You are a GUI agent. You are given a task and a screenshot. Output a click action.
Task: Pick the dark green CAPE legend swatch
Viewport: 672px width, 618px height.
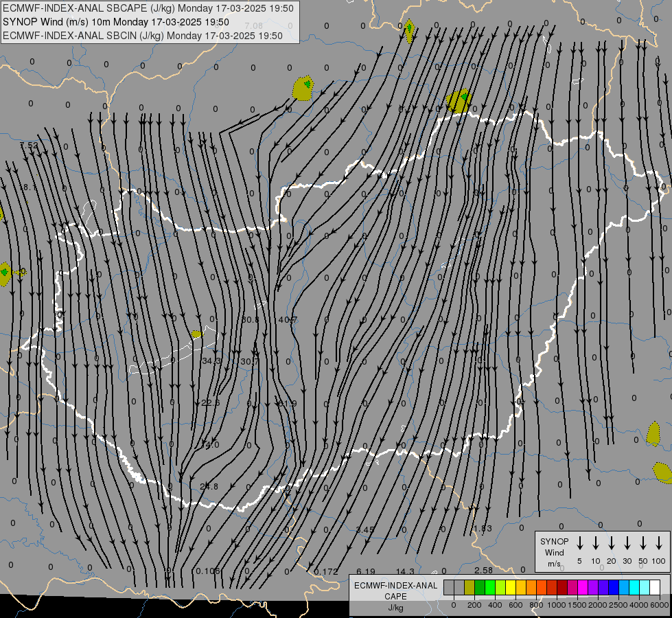pyautogui.click(x=480, y=588)
